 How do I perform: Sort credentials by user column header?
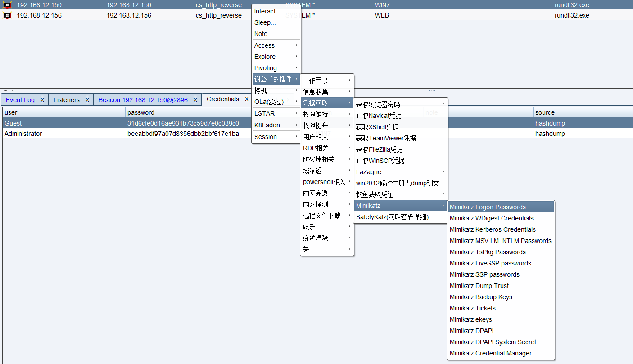tap(64, 112)
